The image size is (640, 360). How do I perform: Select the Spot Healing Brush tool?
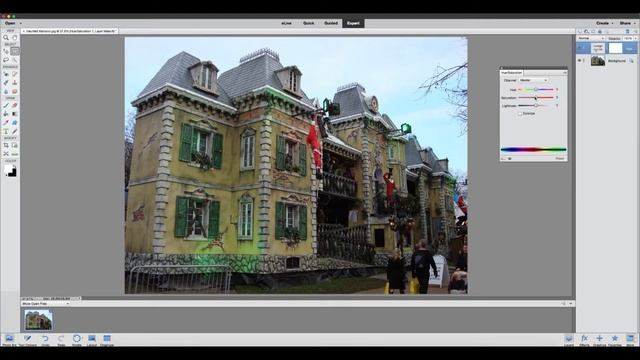[15, 74]
